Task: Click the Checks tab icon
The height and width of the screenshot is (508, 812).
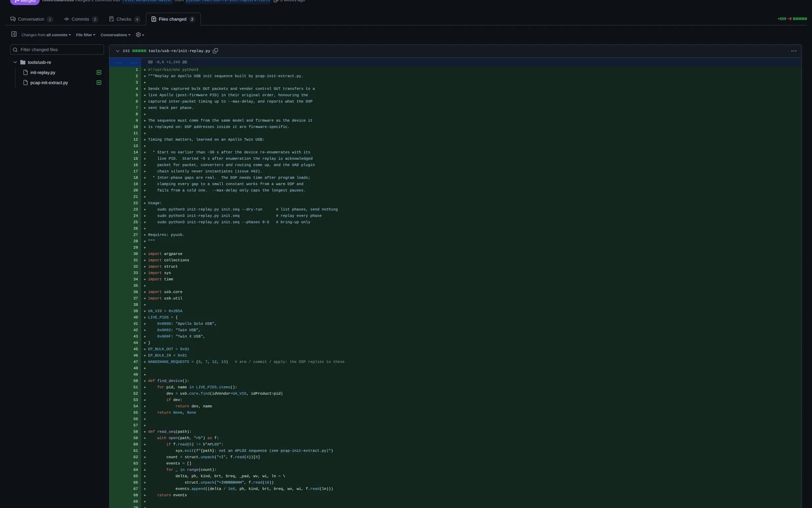Action: [111, 19]
